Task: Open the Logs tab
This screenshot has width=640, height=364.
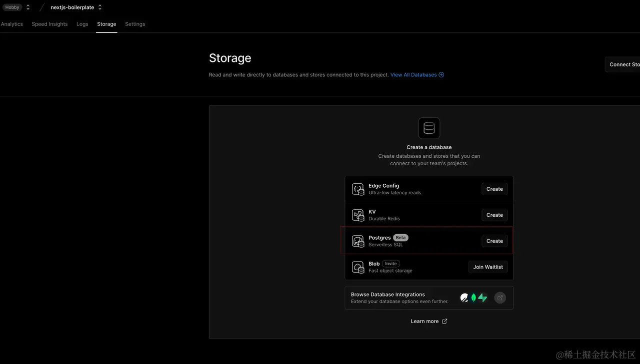Action: (82, 24)
